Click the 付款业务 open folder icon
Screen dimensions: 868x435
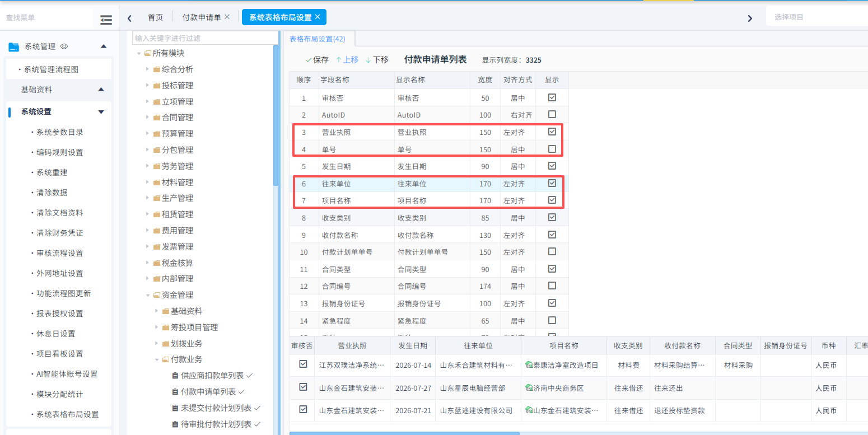click(x=166, y=359)
